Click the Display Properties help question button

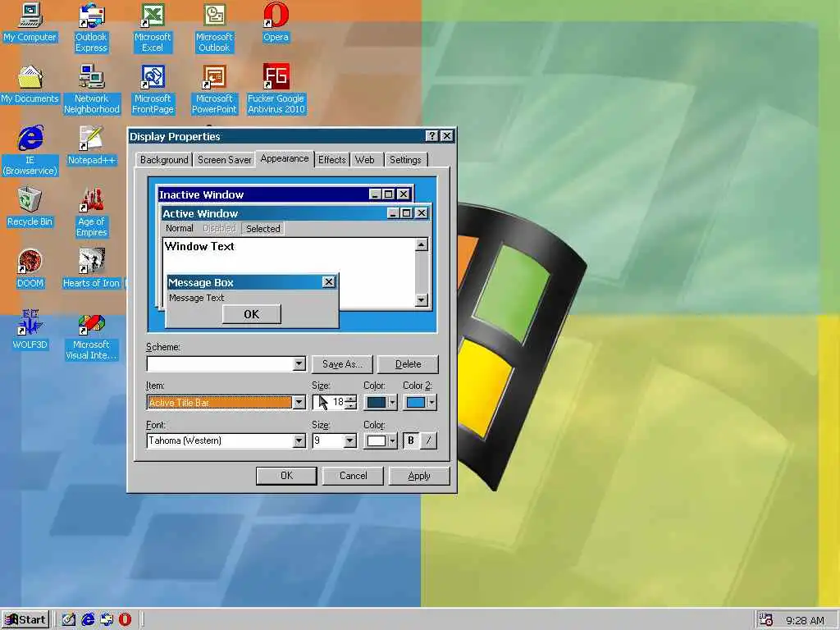click(x=431, y=136)
